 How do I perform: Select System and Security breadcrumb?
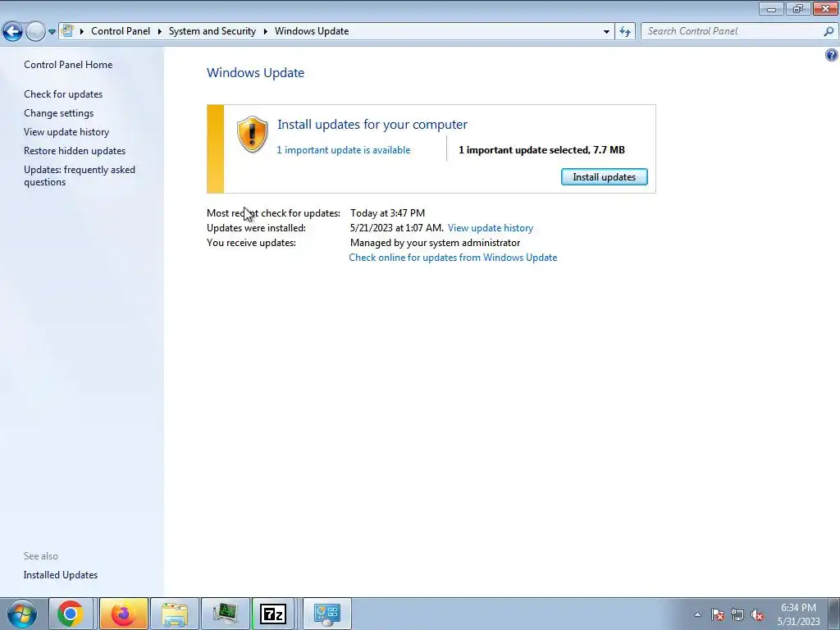(212, 31)
